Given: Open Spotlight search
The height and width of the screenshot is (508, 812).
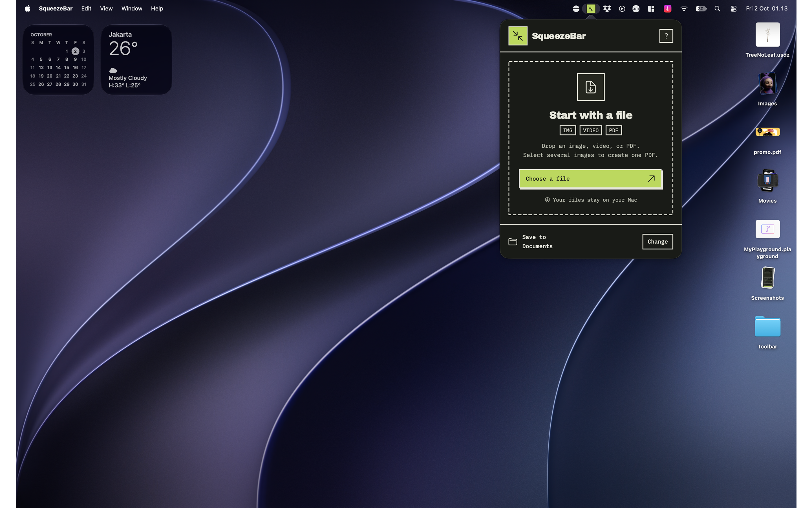Looking at the screenshot, I should [717, 9].
